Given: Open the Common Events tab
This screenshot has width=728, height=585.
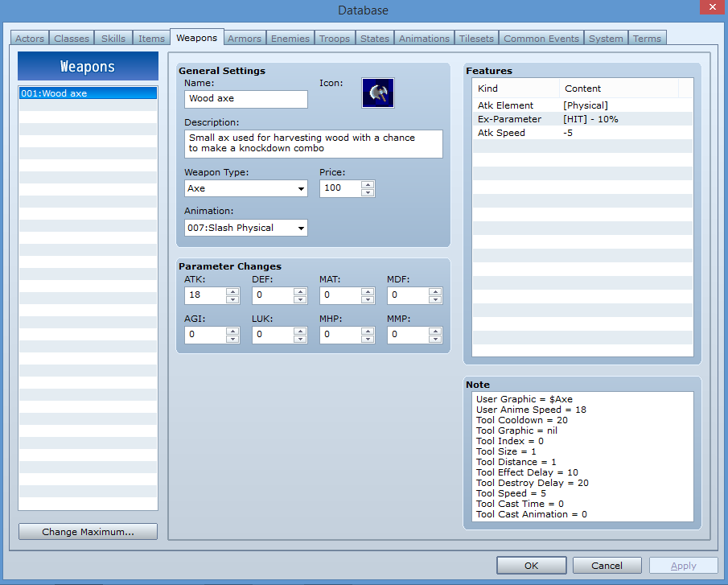Looking at the screenshot, I should point(541,38).
